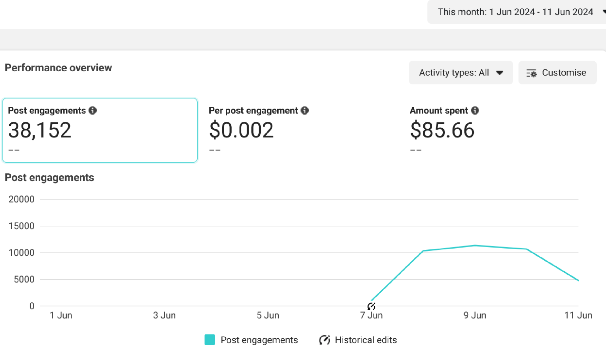Click the 7 Jun x-axis label
Viewport: 606px width, 364px height.
pos(371,315)
